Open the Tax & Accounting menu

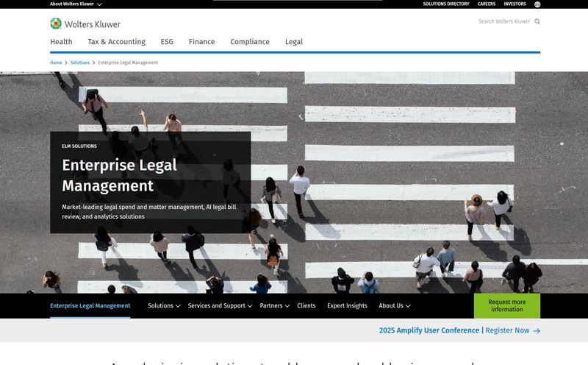(117, 42)
